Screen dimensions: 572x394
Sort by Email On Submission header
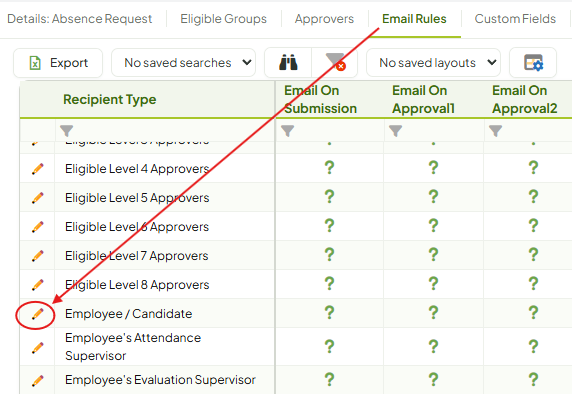320,99
